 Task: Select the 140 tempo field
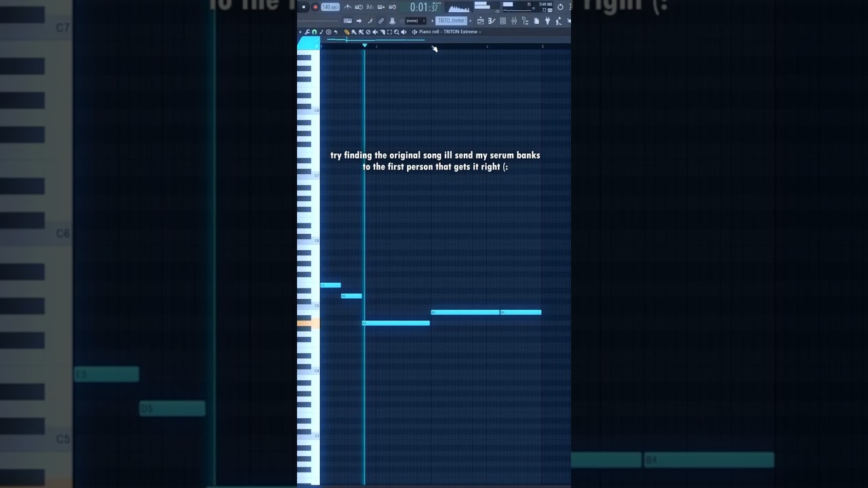pyautogui.click(x=330, y=7)
